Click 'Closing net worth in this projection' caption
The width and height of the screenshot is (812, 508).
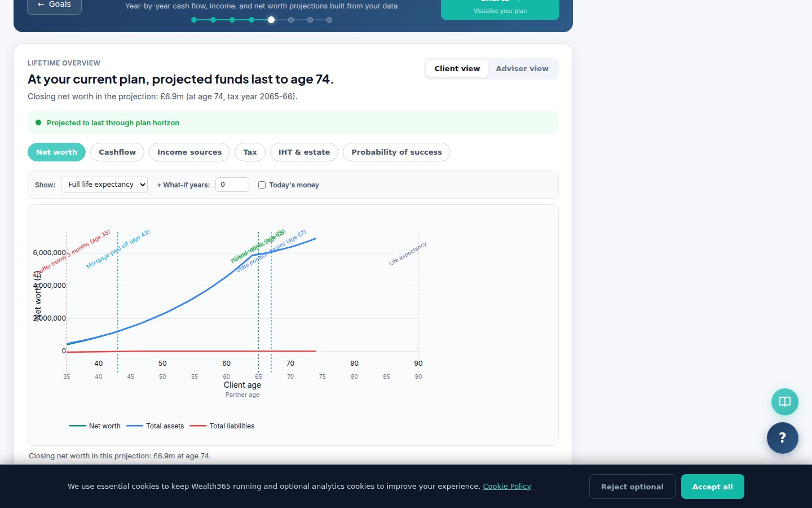(x=120, y=456)
